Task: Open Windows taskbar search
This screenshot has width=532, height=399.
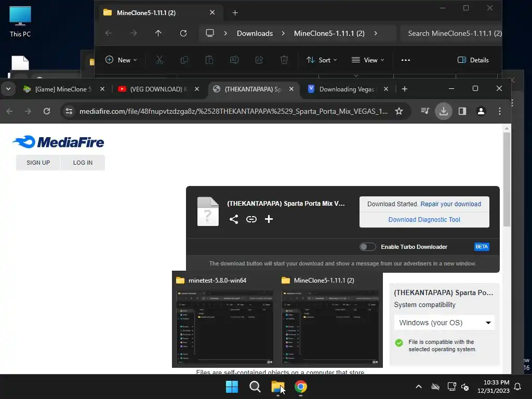Action: (255, 387)
